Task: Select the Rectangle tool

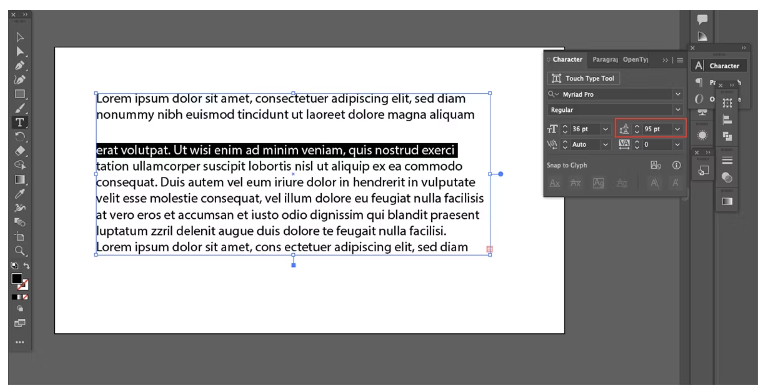Action: [x=20, y=94]
